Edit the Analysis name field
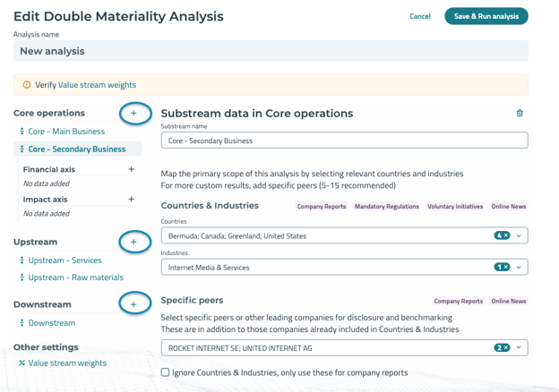Screen dimensions: 559x392 [271, 52]
